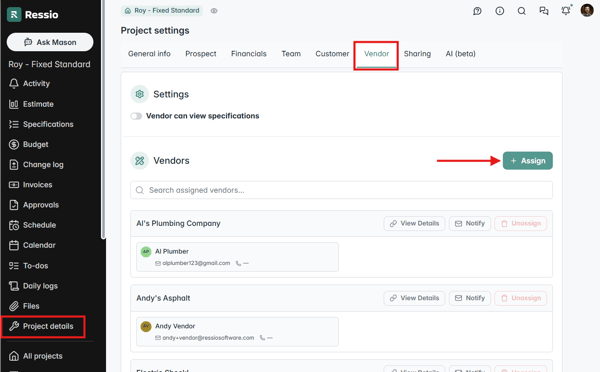Go to All projects

(x=36, y=356)
